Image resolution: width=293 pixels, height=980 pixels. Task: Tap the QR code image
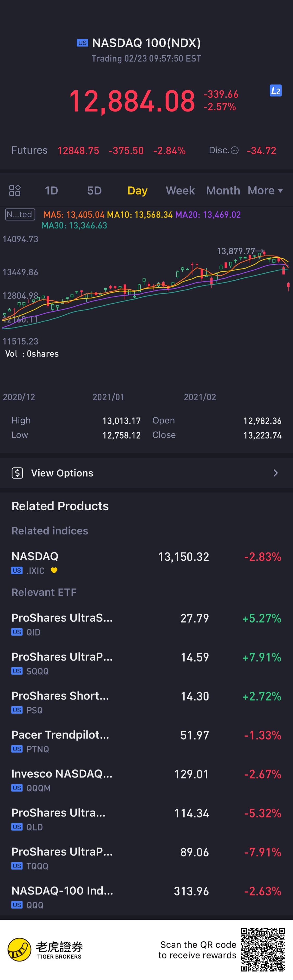pyautogui.click(x=263, y=949)
